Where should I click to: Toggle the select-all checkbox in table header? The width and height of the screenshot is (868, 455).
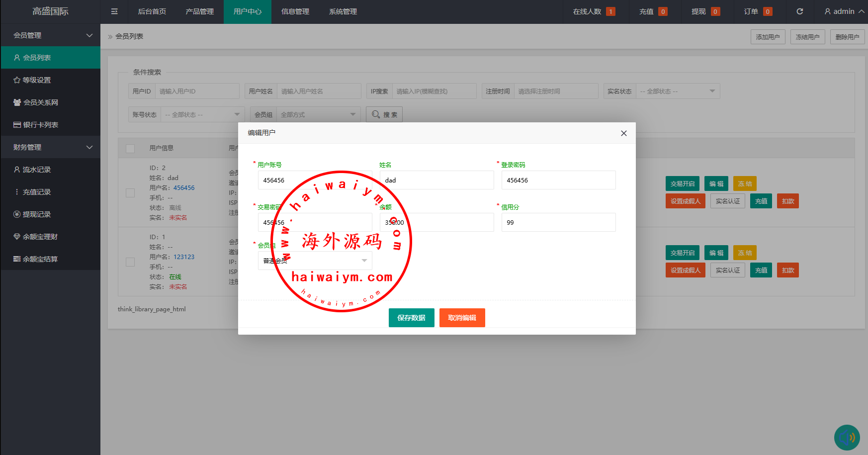click(130, 148)
